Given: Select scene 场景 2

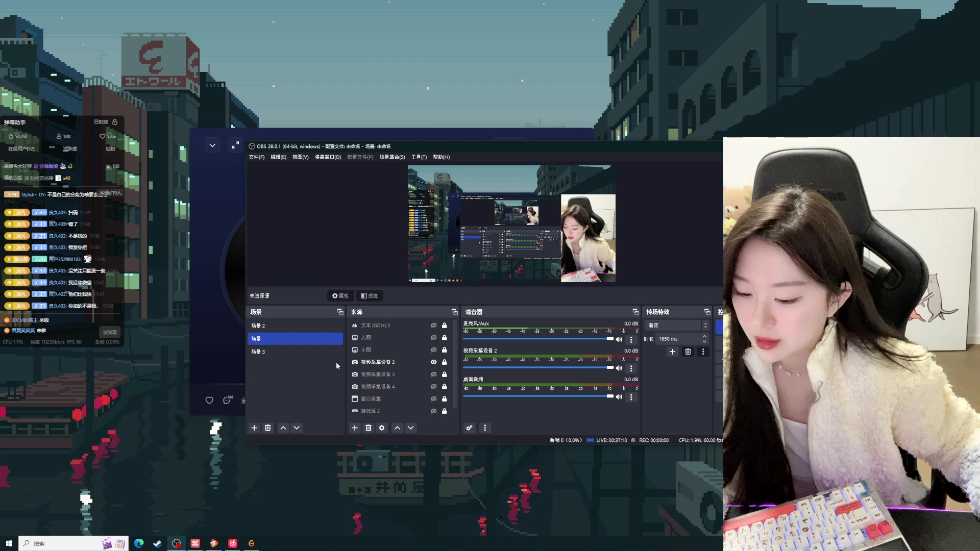Looking at the screenshot, I should (295, 325).
